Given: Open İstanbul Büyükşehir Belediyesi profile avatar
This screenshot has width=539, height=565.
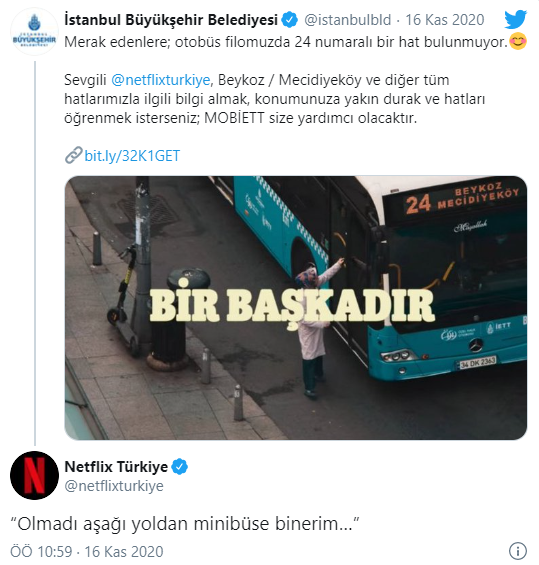Looking at the screenshot, I should point(34,31).
